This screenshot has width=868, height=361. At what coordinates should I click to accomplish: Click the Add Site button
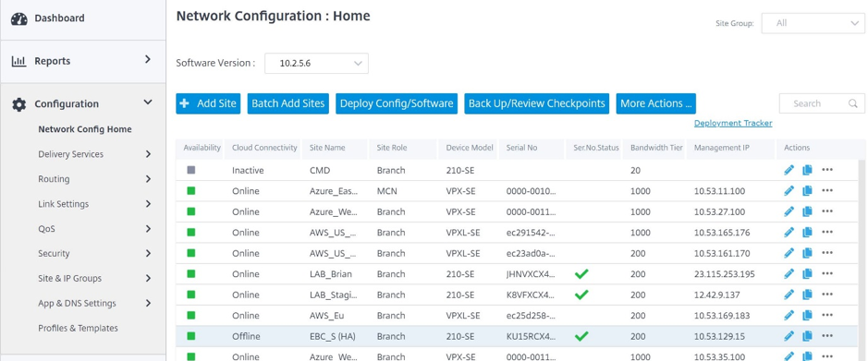pyautogui.click(x=208, y=103)
